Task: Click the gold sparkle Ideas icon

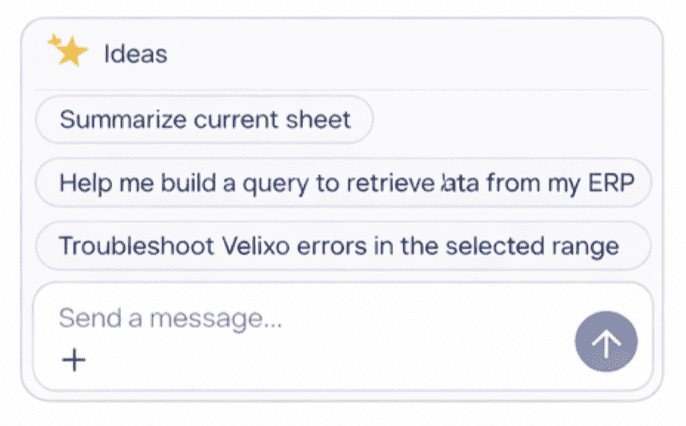Action: pos(68,51)
